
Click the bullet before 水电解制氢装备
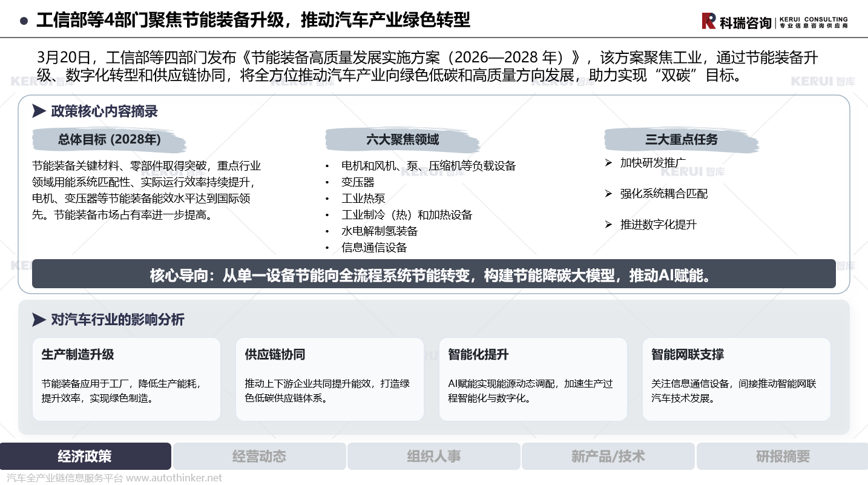click(327, 231)
